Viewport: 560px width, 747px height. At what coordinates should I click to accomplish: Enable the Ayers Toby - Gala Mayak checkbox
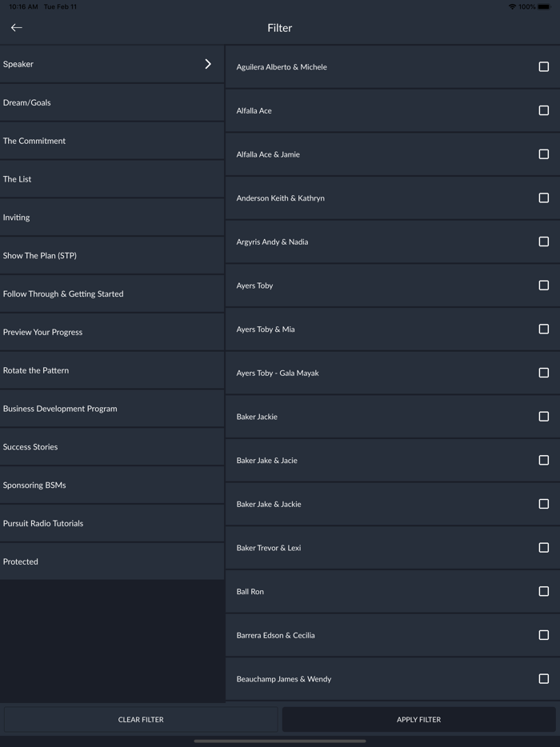pos(543,373)
